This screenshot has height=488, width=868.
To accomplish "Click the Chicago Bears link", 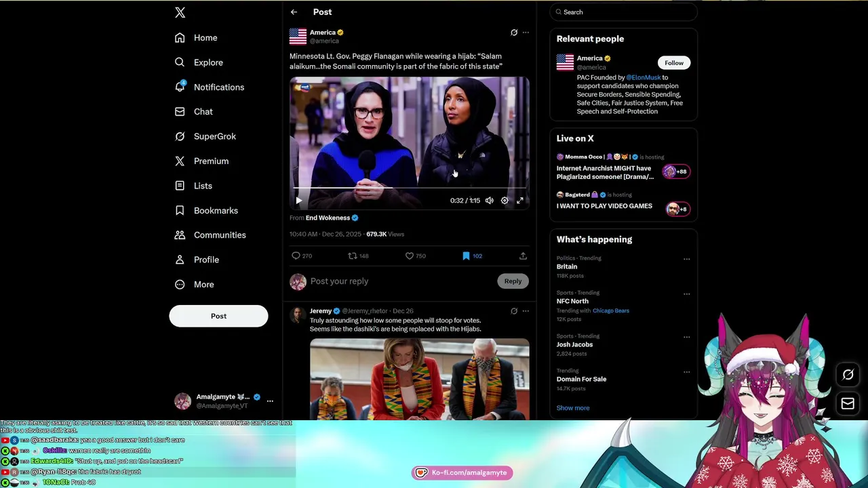I will click(x=611, y=311).
